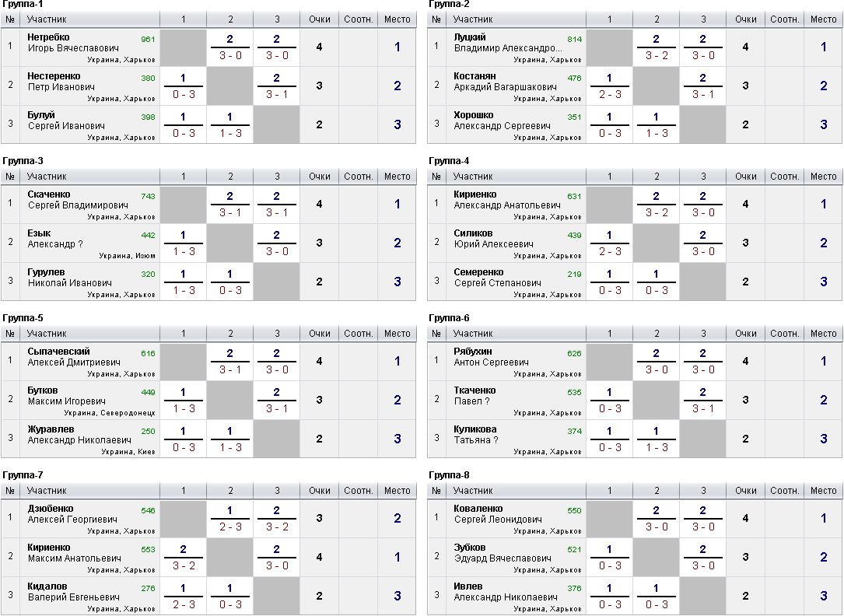Open the 3 - 2 score in Группа-2 row one
The height and width of the screenshot is (616, 844).
click(657, 55)
